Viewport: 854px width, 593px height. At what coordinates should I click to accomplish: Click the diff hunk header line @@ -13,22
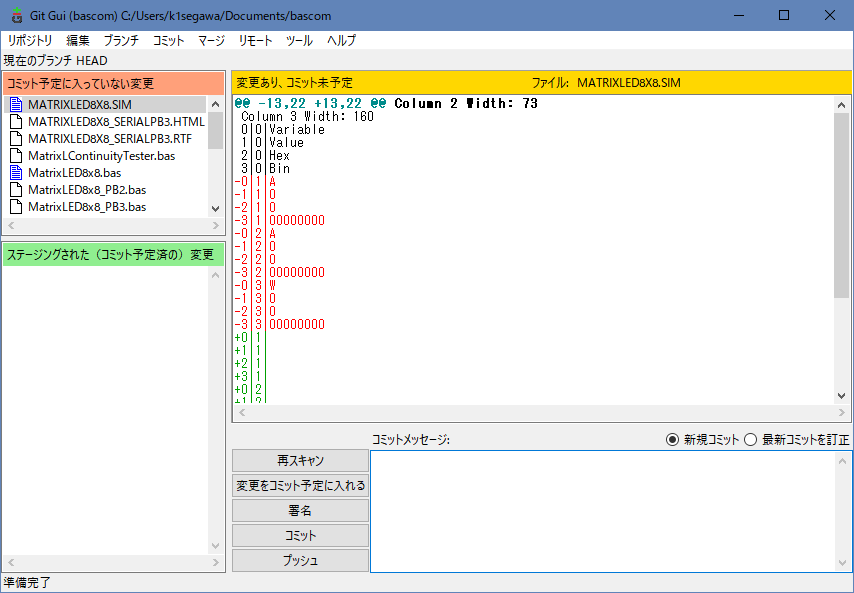386,103
